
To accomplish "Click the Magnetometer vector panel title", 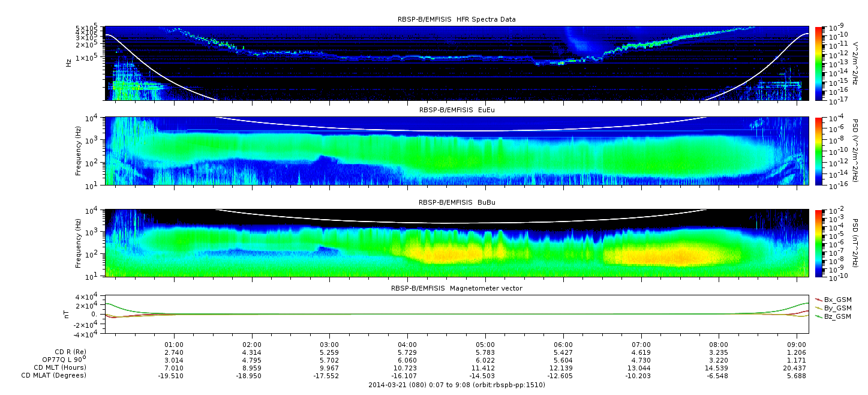I will coord(456,288).
